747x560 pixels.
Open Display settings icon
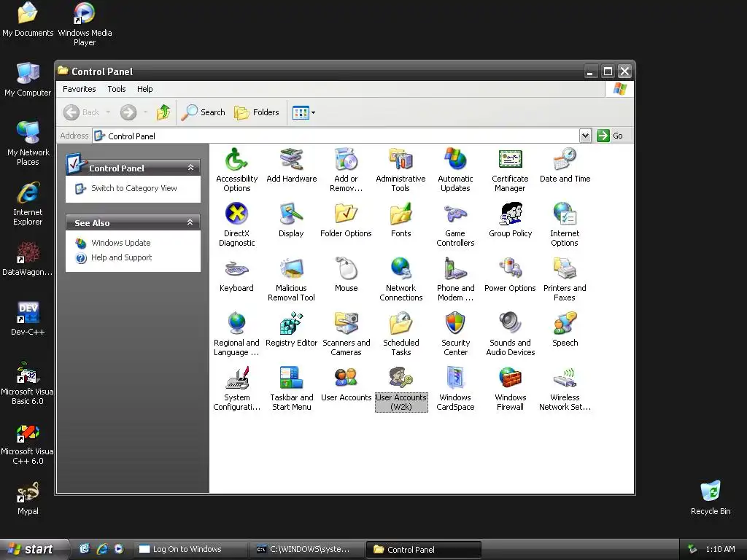pos(292,219)
